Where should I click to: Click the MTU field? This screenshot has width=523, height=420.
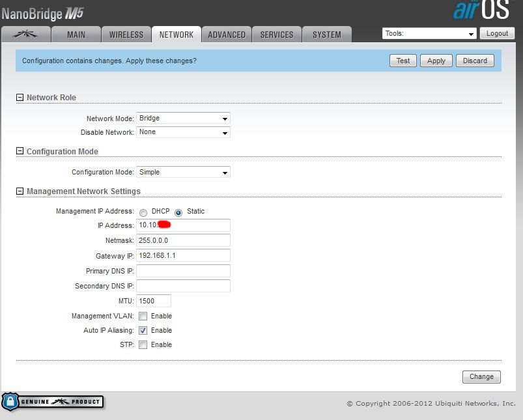click(154, 301)
